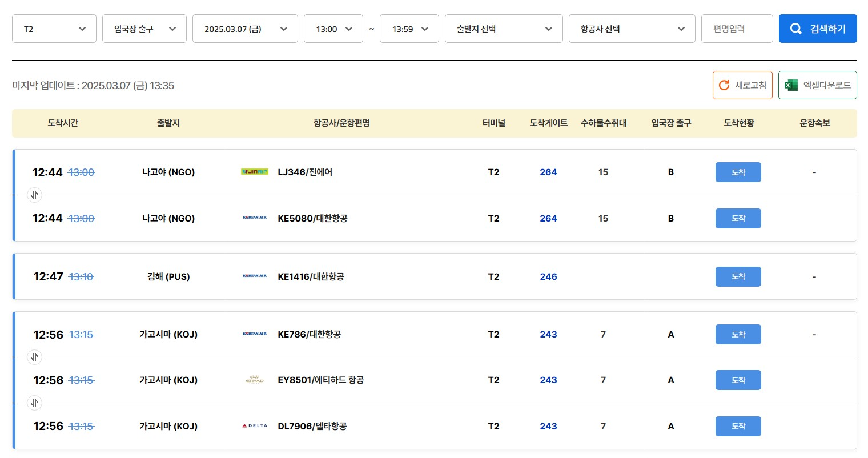Click the Jin Air logo for LJ346
This screenshot has width=868, height=458.
click(255, 172)
